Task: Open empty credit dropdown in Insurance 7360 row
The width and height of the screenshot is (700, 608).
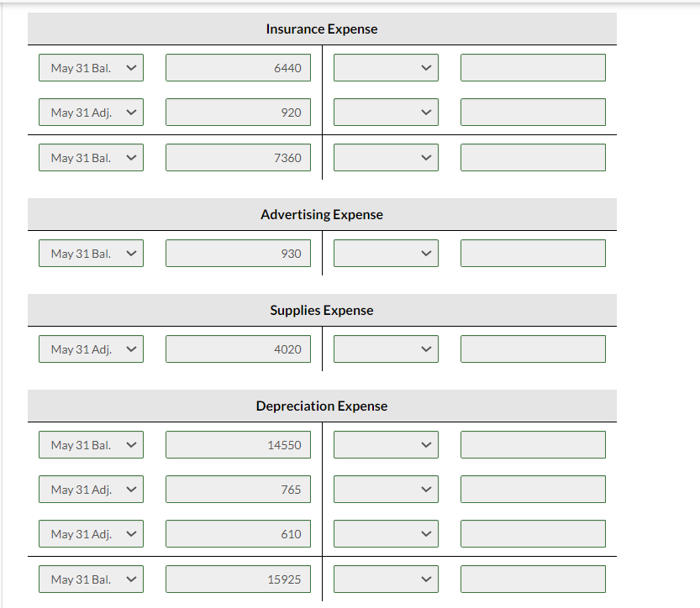Action: [x=386, y=158]
